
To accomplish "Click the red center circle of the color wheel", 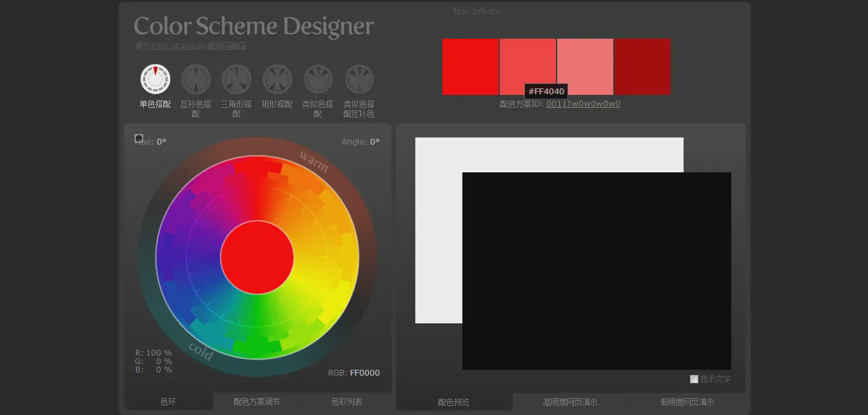I will (257, 258).
